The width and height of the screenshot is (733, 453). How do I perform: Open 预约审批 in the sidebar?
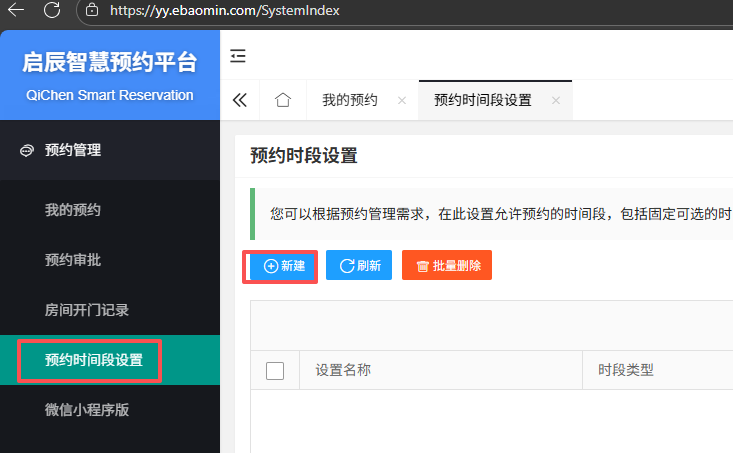pos(73,260)
